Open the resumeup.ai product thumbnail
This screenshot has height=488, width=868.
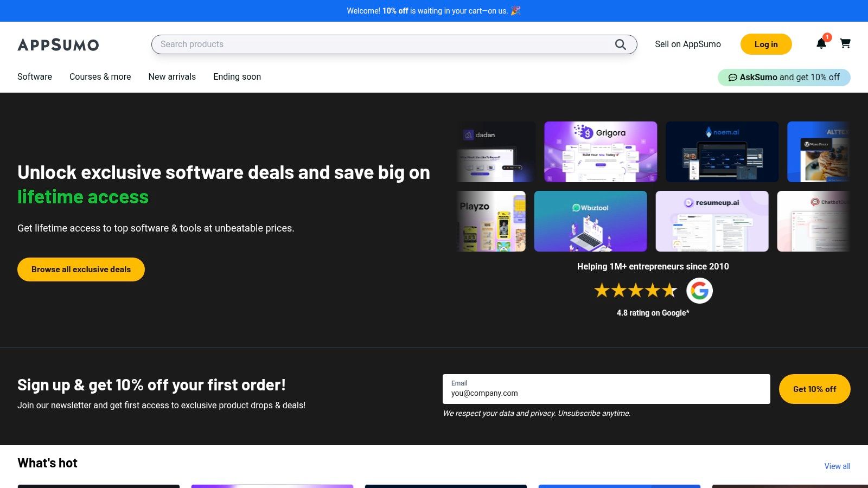(712, 221)
